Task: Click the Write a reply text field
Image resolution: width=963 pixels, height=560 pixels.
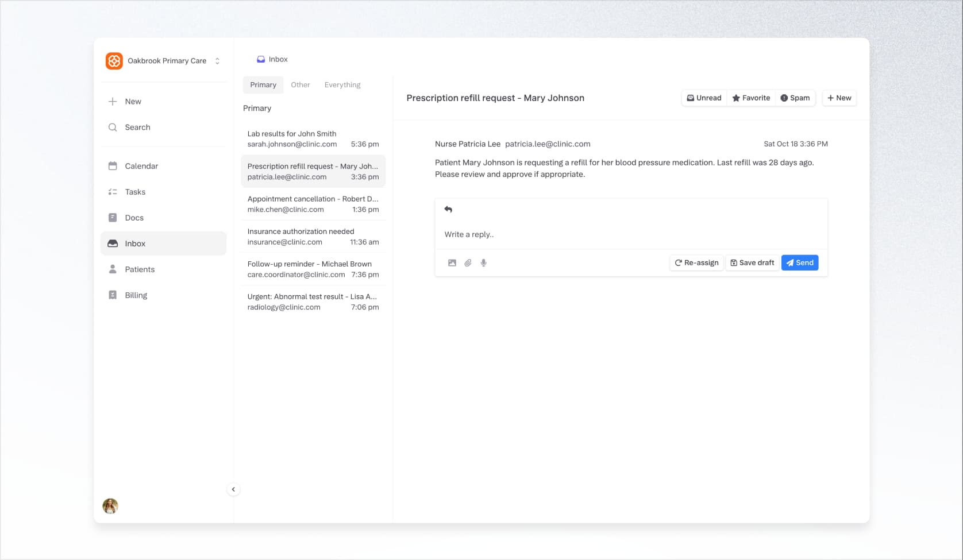Action: pyautogui.click(x=631, y=234)
